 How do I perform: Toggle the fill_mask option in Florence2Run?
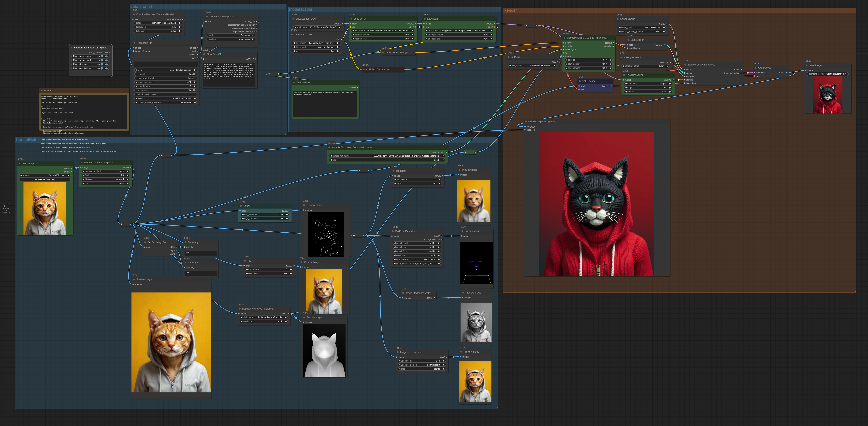coord(194,74)
